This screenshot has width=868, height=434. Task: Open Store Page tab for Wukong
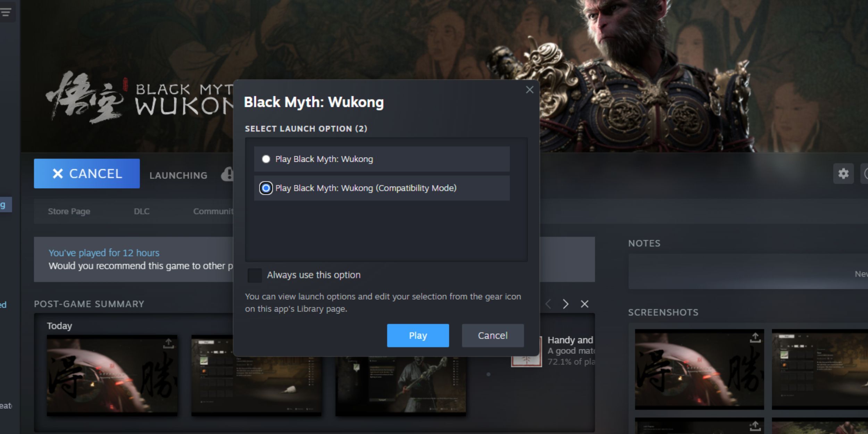click(69, 211)
